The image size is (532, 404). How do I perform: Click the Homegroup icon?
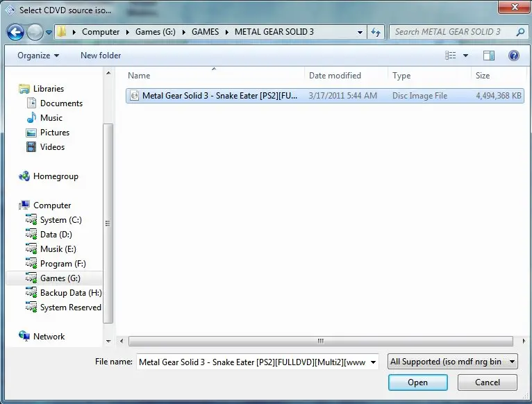[x=24, y=176]
